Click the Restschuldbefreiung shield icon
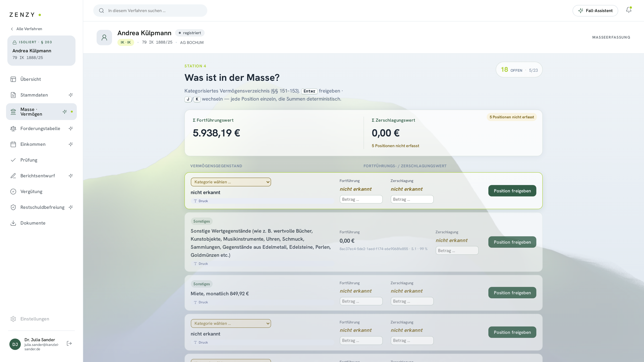644x362 pixels. pyautogui.click(x=13, y=207)
